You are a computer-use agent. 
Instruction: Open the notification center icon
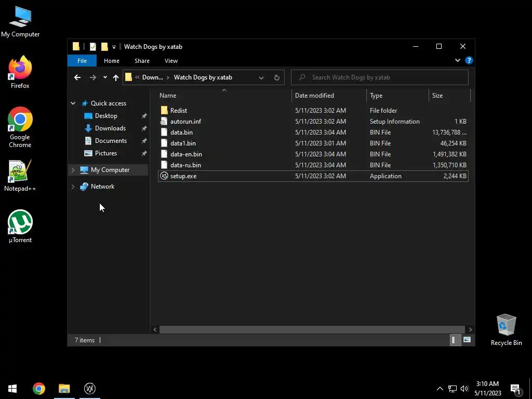[x=515, y=389]
